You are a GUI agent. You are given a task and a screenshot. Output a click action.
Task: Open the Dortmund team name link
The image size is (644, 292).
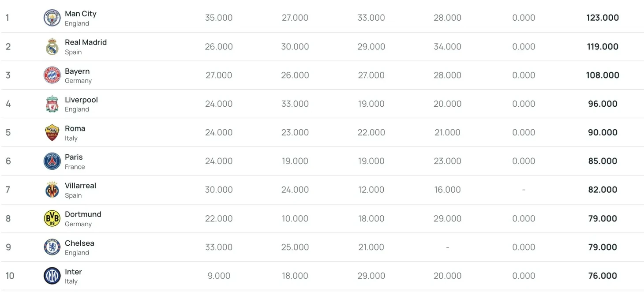[83, 214]
